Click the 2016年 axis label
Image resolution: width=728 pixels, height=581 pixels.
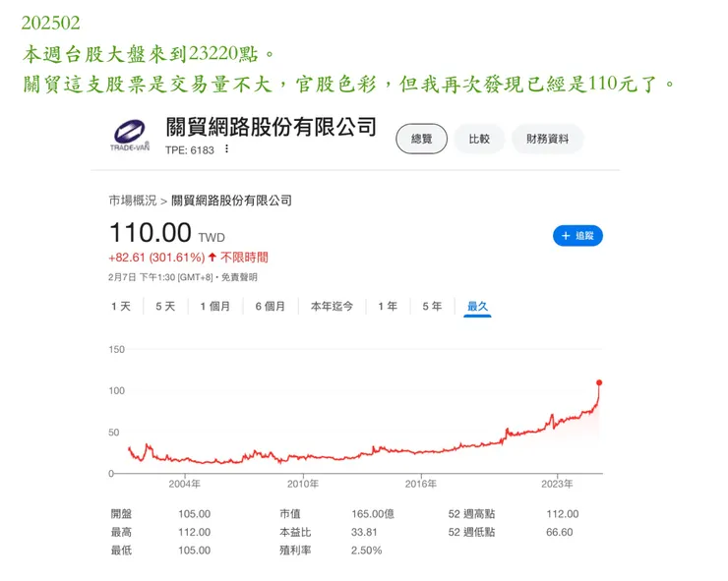(421, 484)
